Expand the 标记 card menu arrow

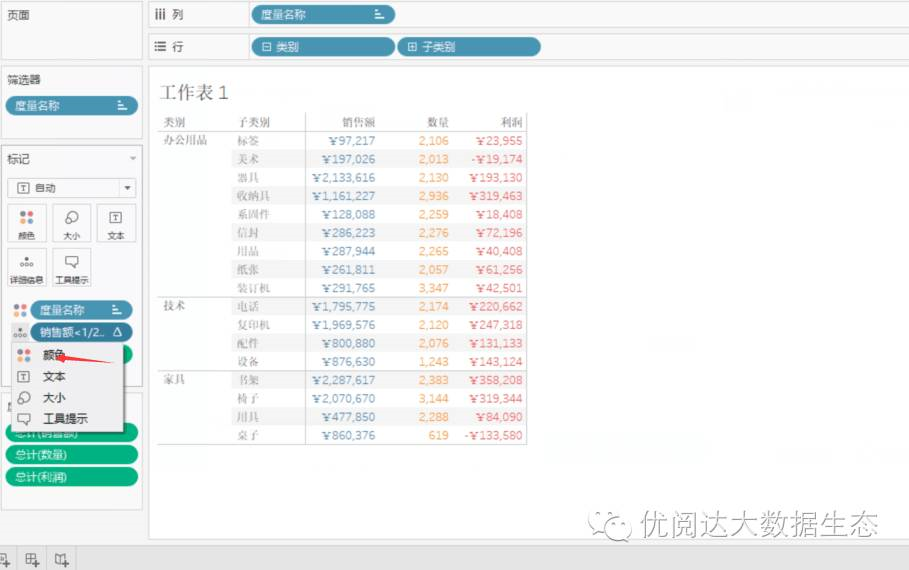click(133, 159)
